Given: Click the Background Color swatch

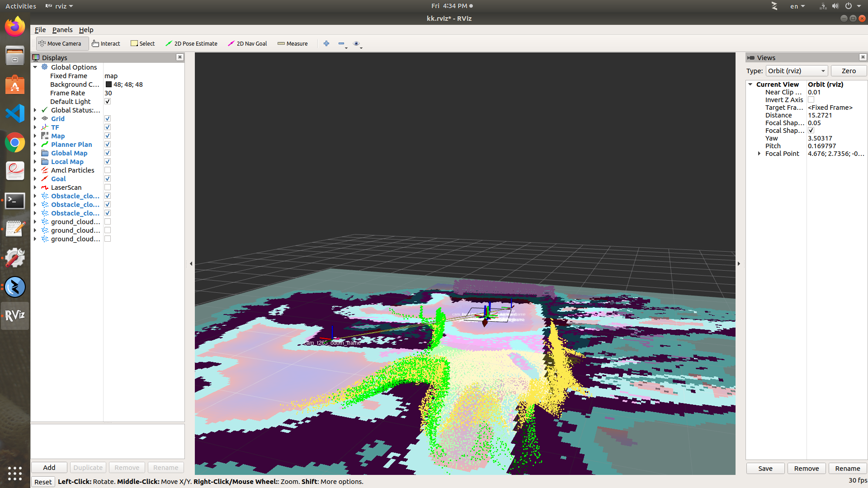Looking at the screenshot, I should tap(108, 84).
